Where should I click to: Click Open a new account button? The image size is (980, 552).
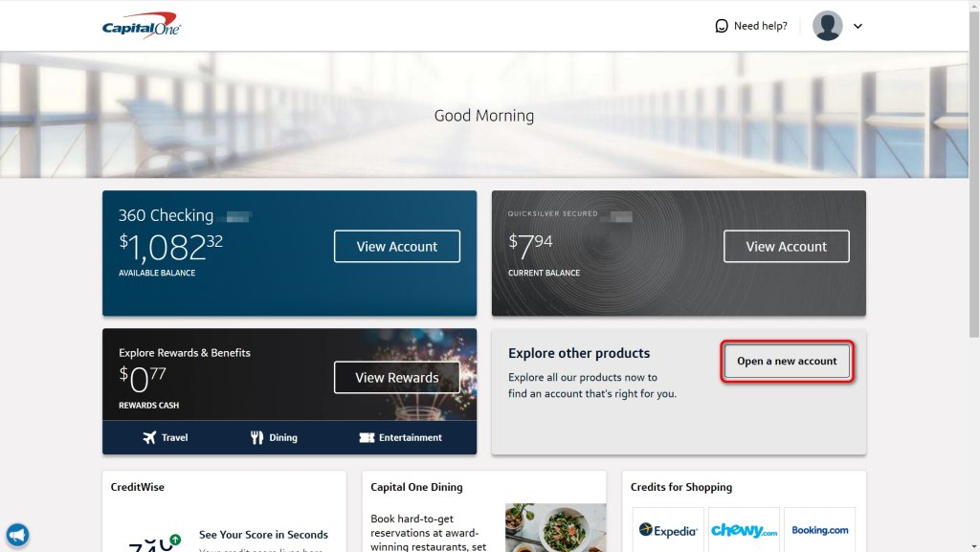(x=787, y=361)
